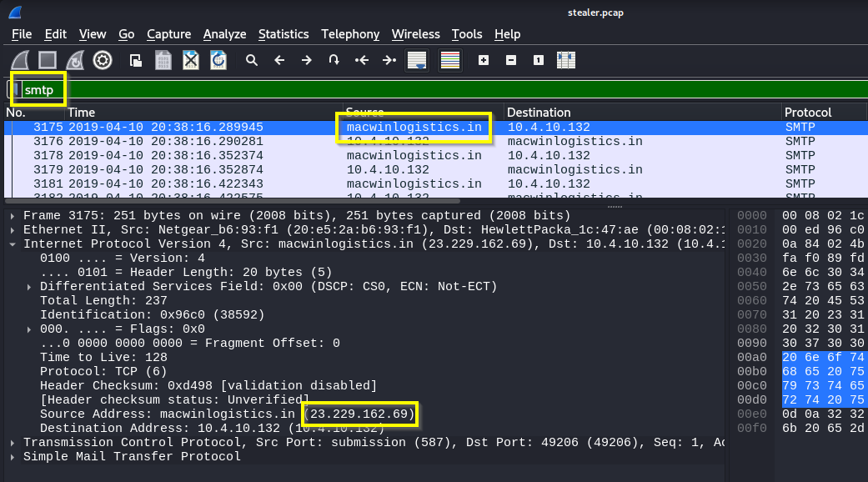Viewport: 868px width, 482px height.
Task: Open the Statistics menu
Action: (x=283, y=34)
